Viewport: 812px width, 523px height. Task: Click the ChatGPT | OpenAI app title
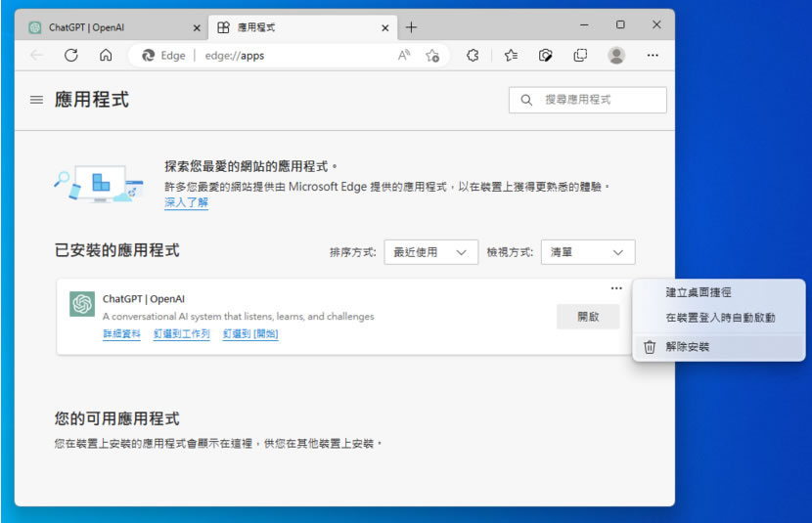144,299
